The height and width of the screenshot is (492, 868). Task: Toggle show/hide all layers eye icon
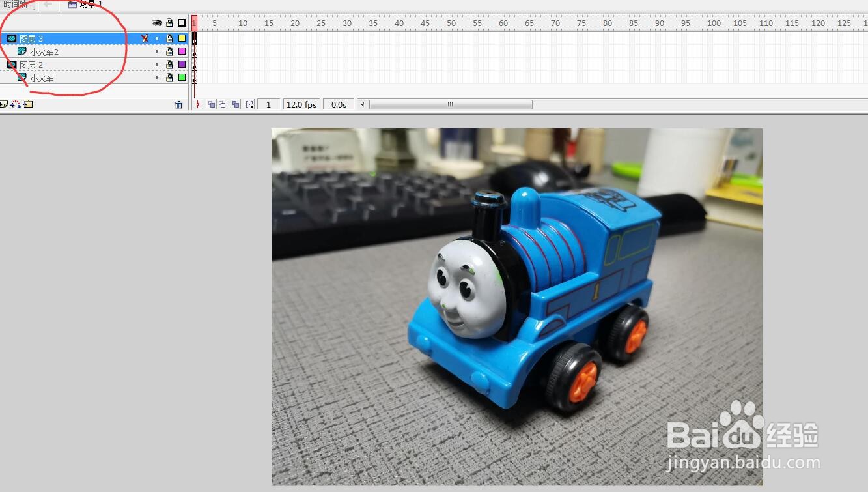pyautogui.click(x=157, y=23)
